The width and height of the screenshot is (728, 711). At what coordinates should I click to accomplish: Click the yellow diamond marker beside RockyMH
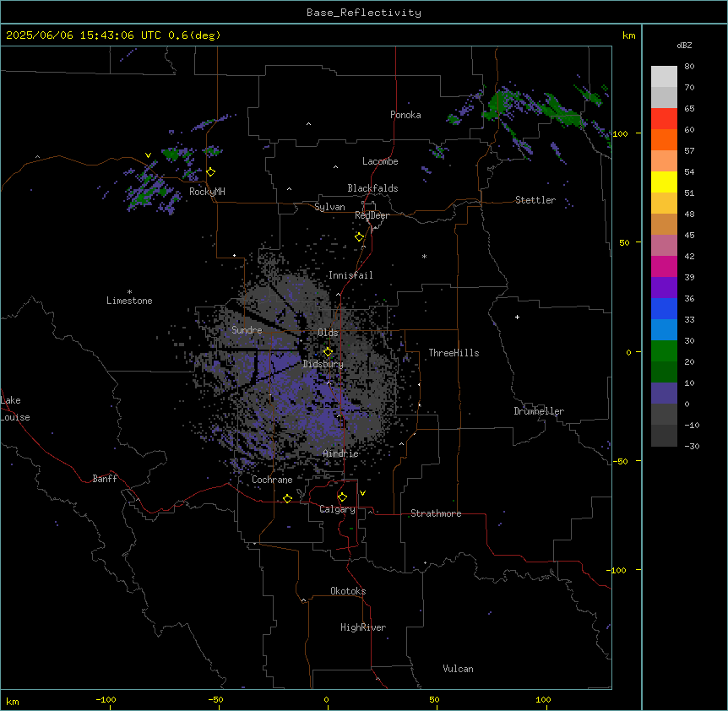pyautogui.click(x=211, y=172)
